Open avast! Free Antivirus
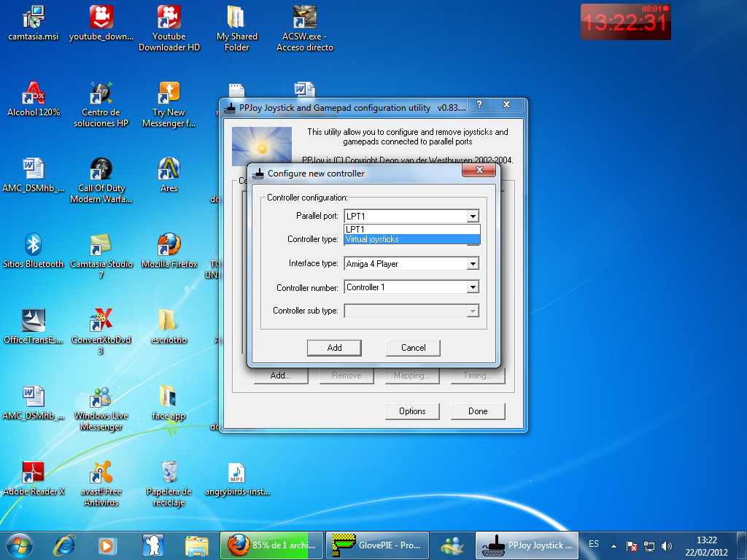This screenshot has width=747, height=560. (100, 470)
